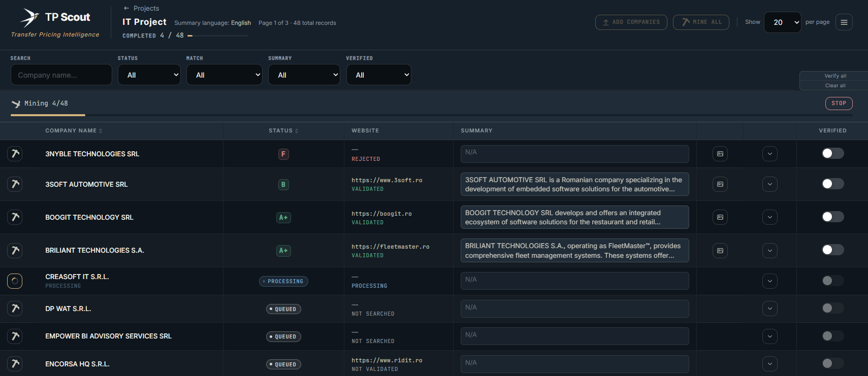The height and width of the screenshot is (376, 868).
Task: Open screenshot icon for 3NYBLE TECHNOLOGIES
Action: tap(720, 154)
